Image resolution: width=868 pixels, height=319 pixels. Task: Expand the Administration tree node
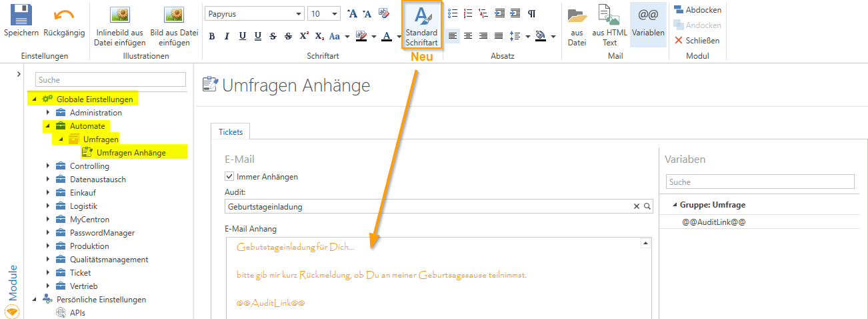[49, 113]
